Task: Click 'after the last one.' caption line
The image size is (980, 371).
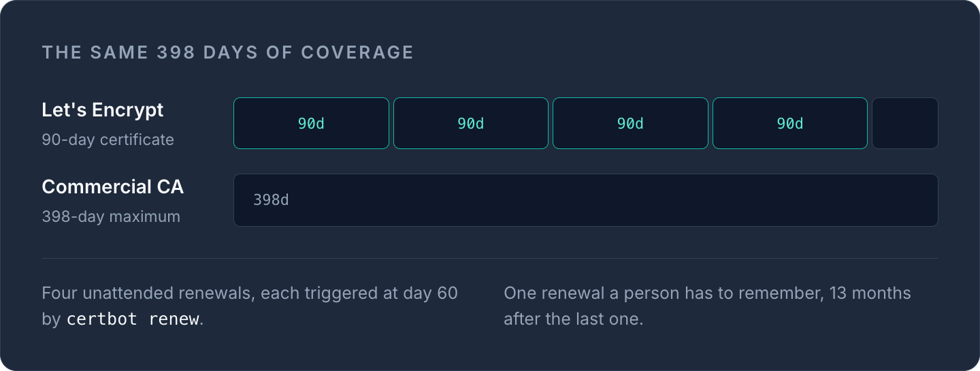Action: click(x=573, y=319)
